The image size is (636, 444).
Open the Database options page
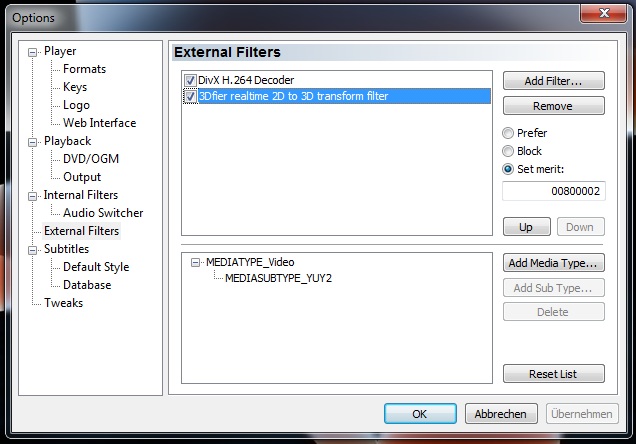pyautogui.click(x=87, y=285)
